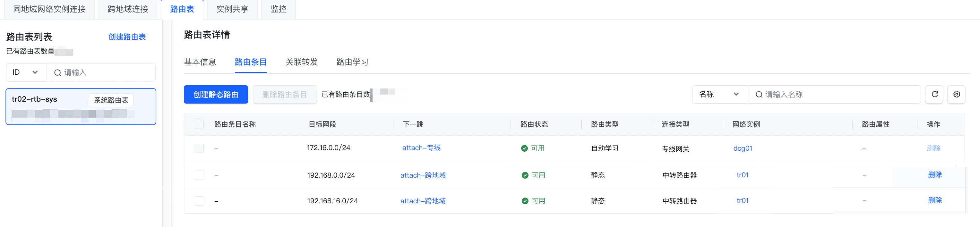
Task: Open the 关联转发 sub-tab
Action: (x=301, y=62)
